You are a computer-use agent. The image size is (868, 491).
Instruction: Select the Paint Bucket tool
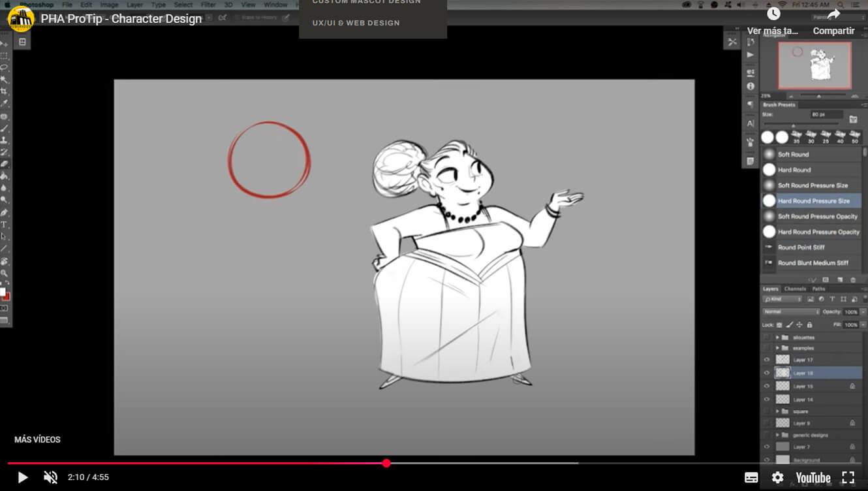[x=5, y=176]
